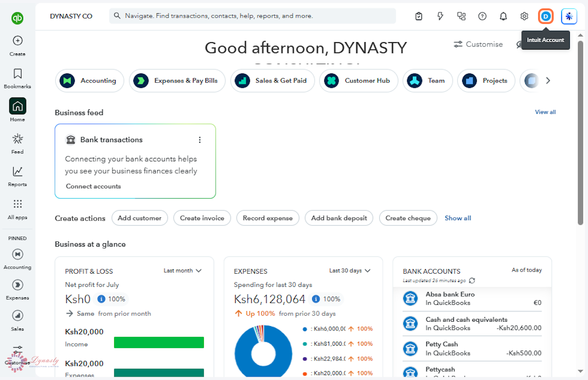Open pinned Accounting sidebar icon
Screen dimensions: 588x380
[x=18, y=254]
